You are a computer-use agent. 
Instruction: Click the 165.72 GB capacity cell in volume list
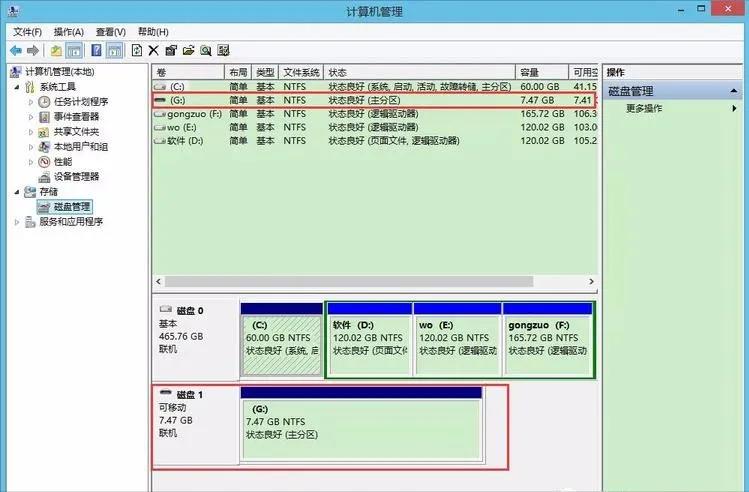[542, 114]
